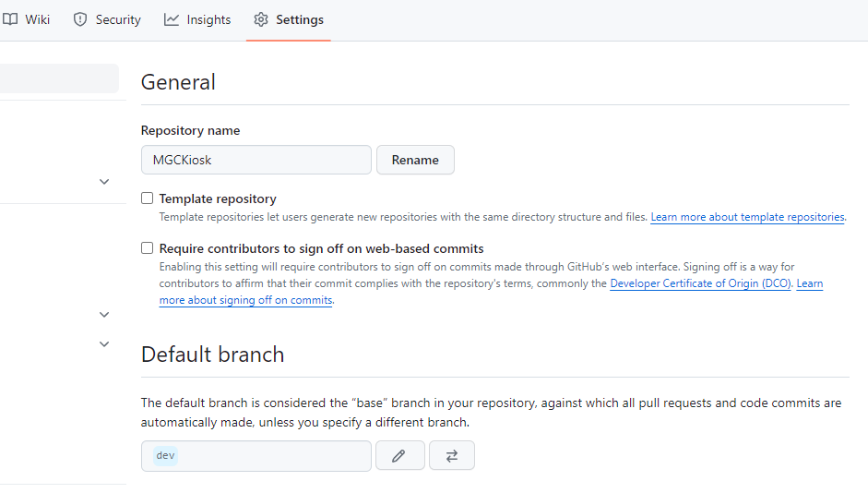The image size is (868, 493).
Task: Click the Repository name label
Action: 190,131
